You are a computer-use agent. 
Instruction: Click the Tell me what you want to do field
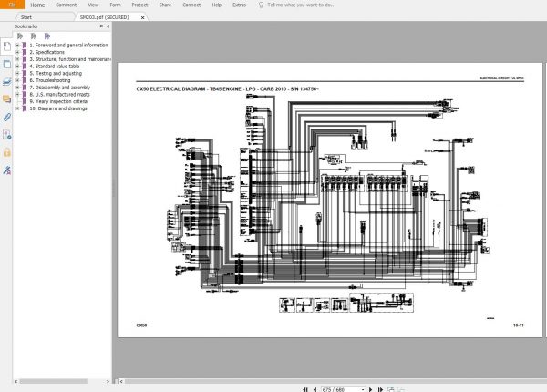[x=300, y=5]
